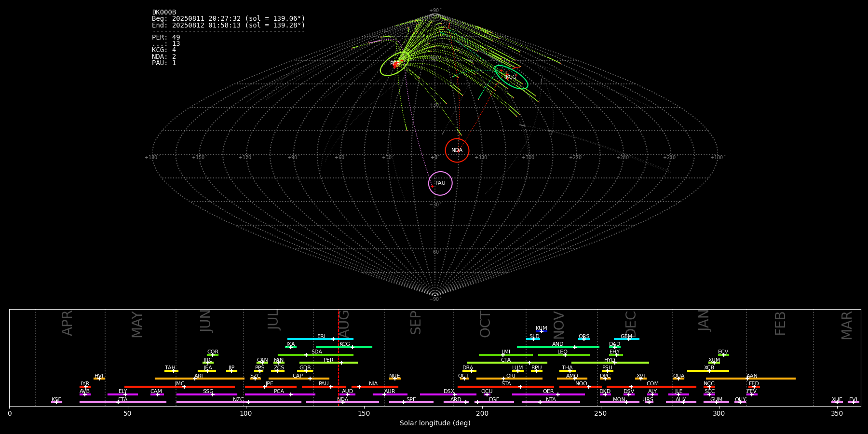Click the 'KCG: 4' count in legend
868x434 pixels.
164,50
